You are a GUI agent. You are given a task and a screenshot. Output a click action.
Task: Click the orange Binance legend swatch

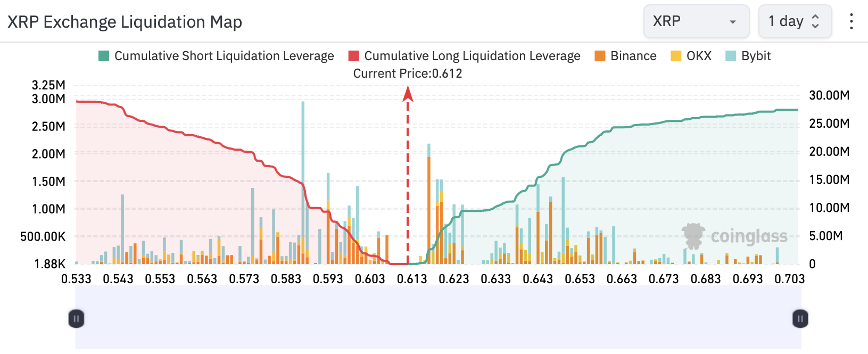(600, 56)
